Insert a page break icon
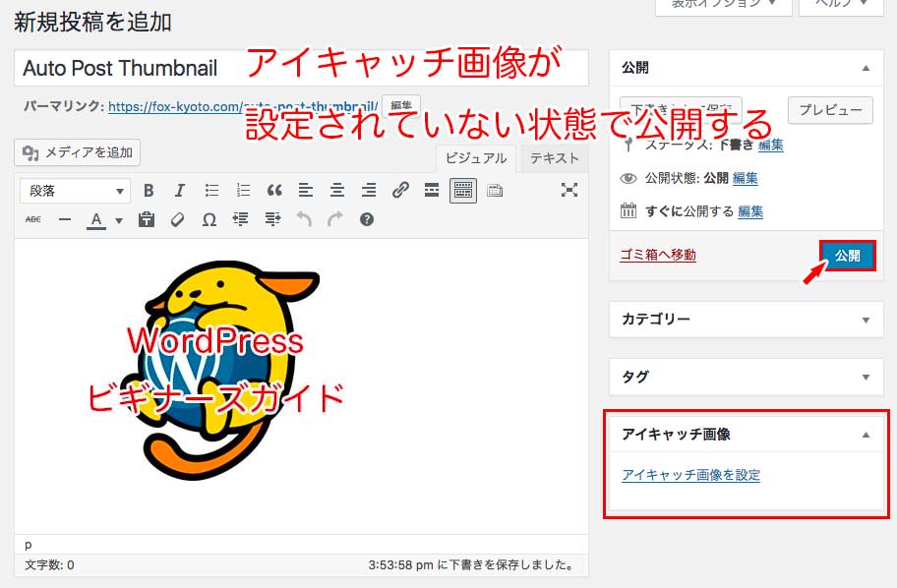 click(495, 191)
